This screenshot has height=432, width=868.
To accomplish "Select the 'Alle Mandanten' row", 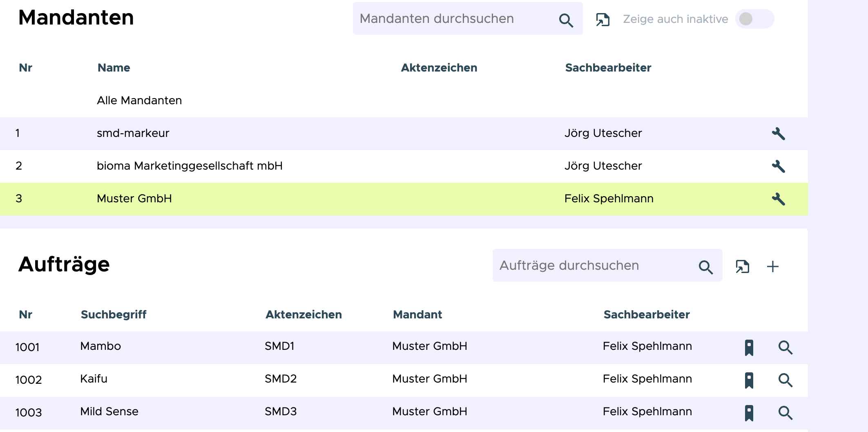I will [139, 101].
